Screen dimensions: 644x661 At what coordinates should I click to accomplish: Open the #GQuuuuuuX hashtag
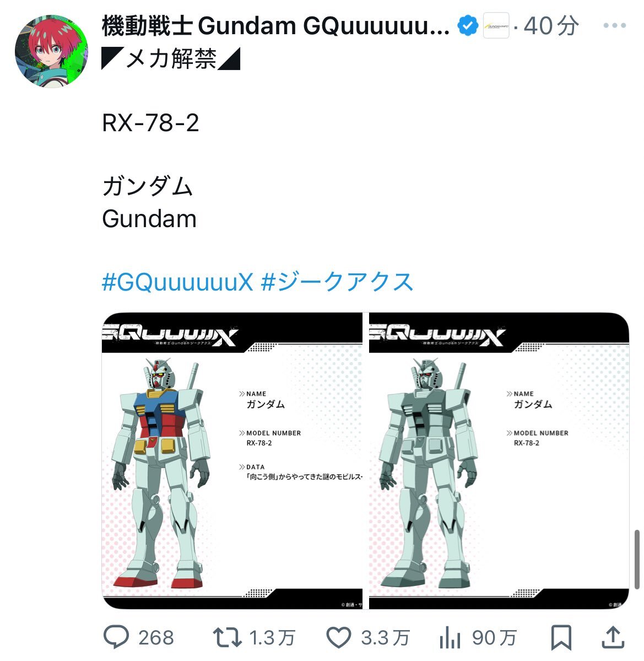pos(178,282)
